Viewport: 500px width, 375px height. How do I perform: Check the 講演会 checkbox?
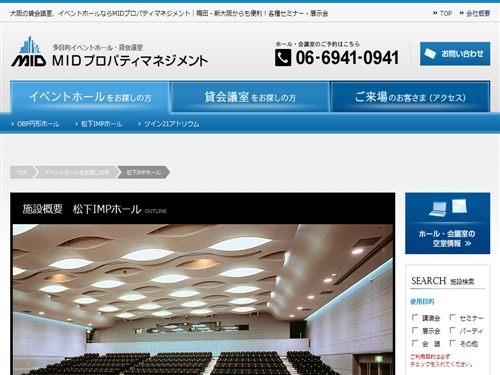[415, 317]
